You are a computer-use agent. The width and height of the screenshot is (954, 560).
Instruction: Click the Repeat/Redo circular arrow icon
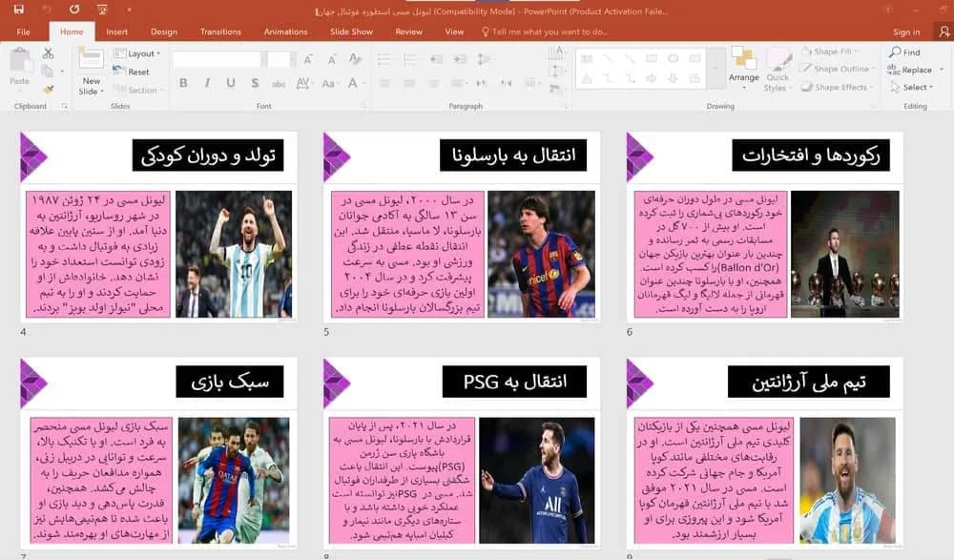[x=74, y=10]
